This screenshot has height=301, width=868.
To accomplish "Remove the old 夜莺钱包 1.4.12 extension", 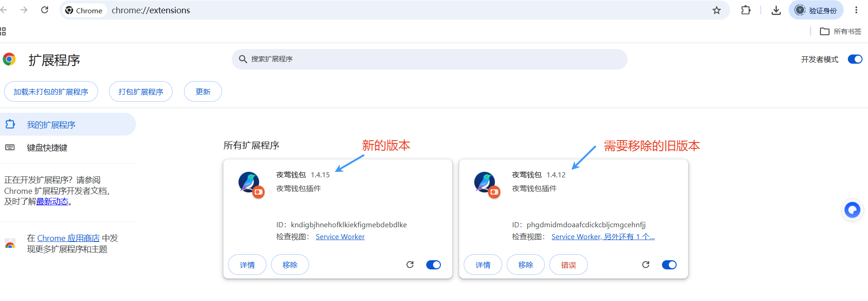I will pyautogui.click(x=526, y=265).
